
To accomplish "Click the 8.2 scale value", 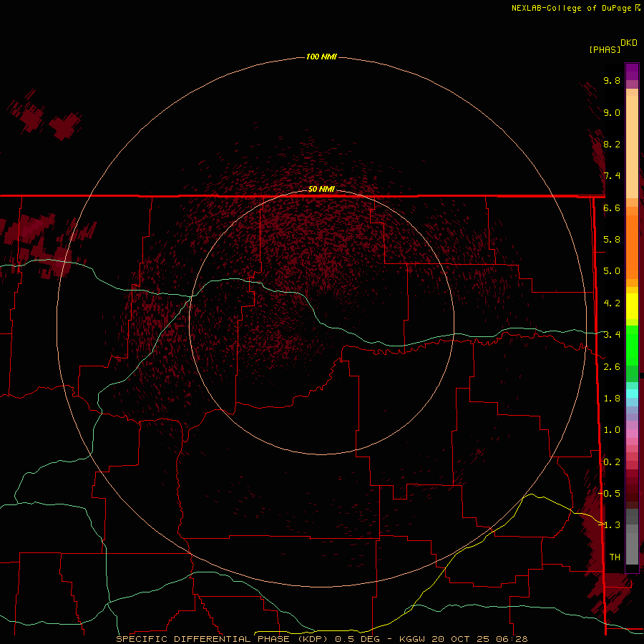I will click(612, 144).
